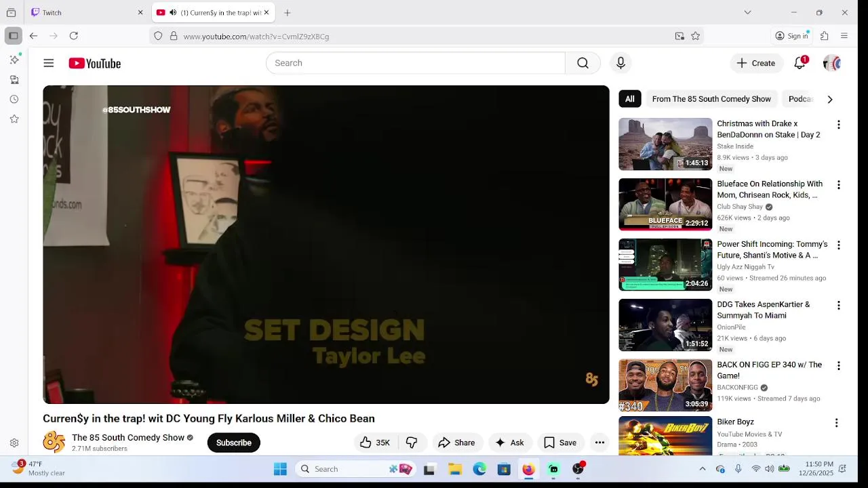Viewport: 868px width, 488px height.
Task: Like the video with thumbs up
Action: (375, 443)
